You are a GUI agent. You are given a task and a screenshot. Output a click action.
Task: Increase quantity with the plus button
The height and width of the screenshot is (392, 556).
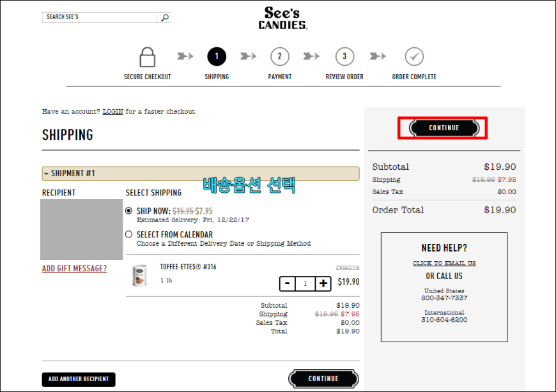323,283
